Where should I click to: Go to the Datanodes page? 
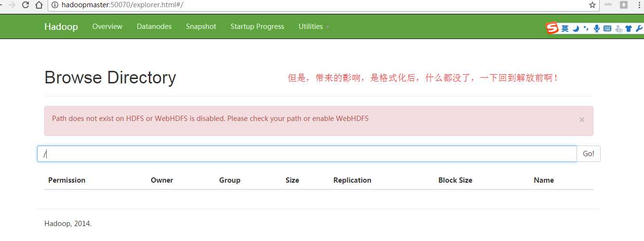154,27
